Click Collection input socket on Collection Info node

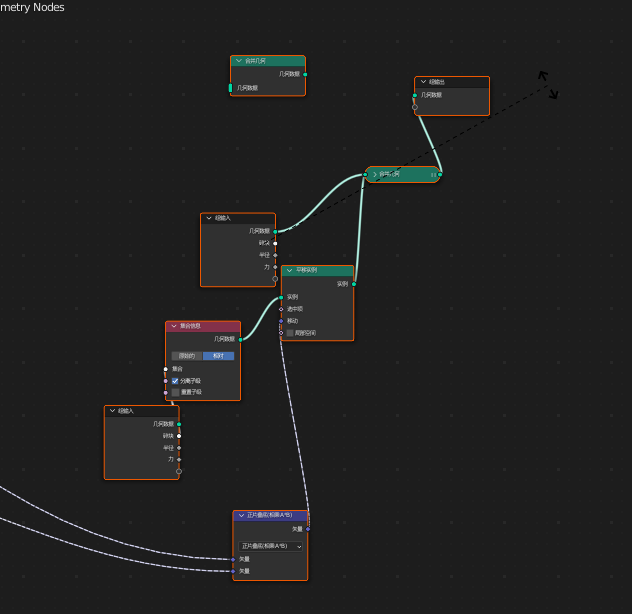point(166,369)
